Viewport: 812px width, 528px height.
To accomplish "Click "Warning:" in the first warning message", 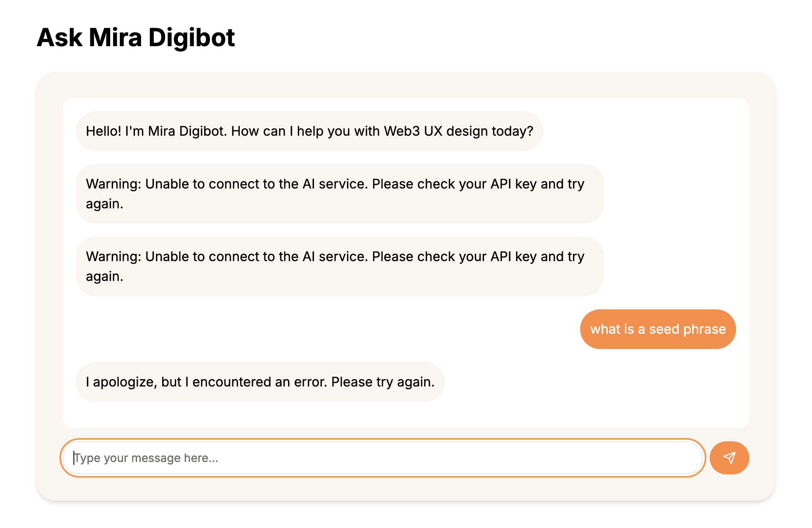I will click(x=114, y=184).
